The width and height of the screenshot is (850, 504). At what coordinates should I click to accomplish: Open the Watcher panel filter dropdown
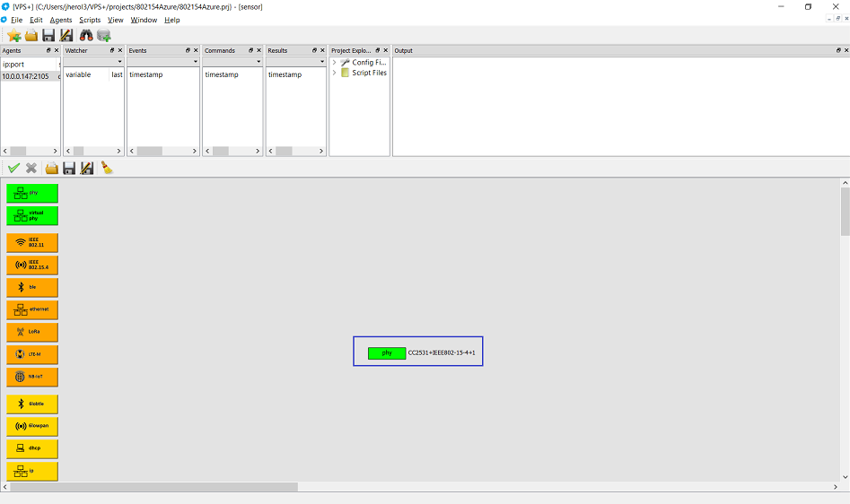(x=119, y=62)
